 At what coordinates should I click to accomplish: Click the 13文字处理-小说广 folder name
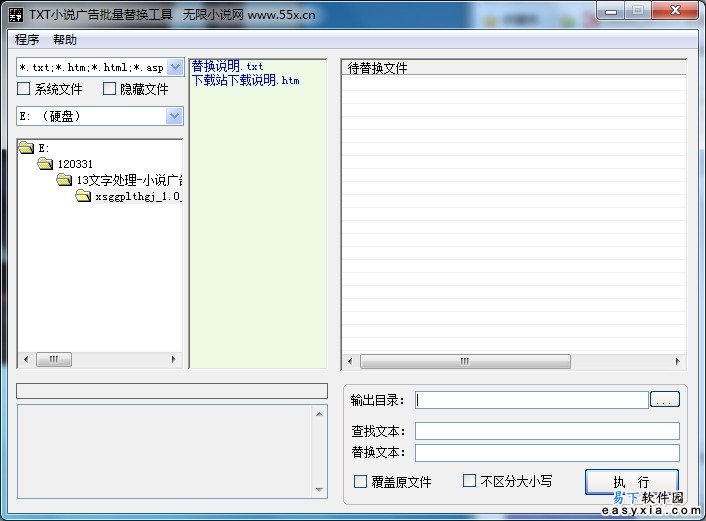pyautogui.click(x=129, y=180)
